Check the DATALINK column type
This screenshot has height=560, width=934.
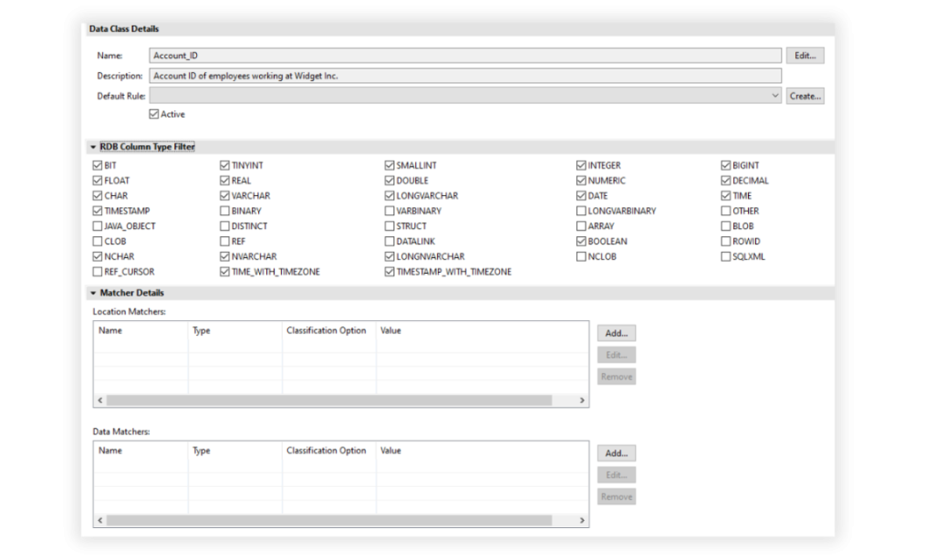click(389, 241)
